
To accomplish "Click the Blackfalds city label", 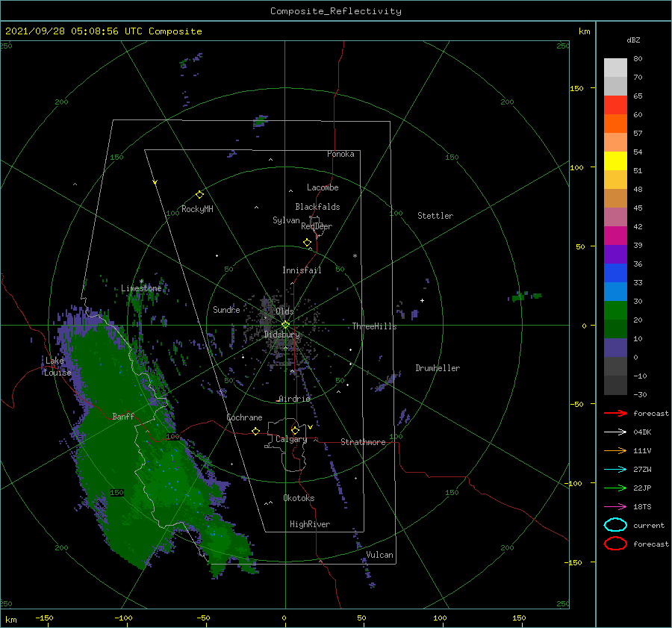I will coord(317,207).
